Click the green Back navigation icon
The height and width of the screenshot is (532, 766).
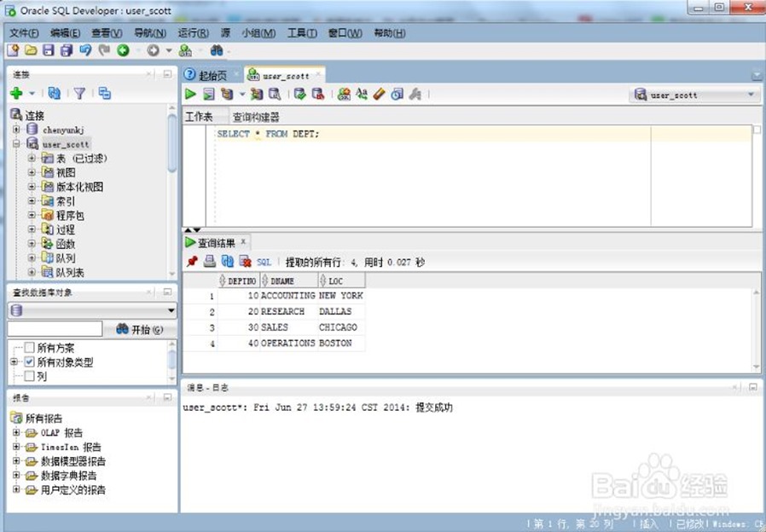(123, 49)
